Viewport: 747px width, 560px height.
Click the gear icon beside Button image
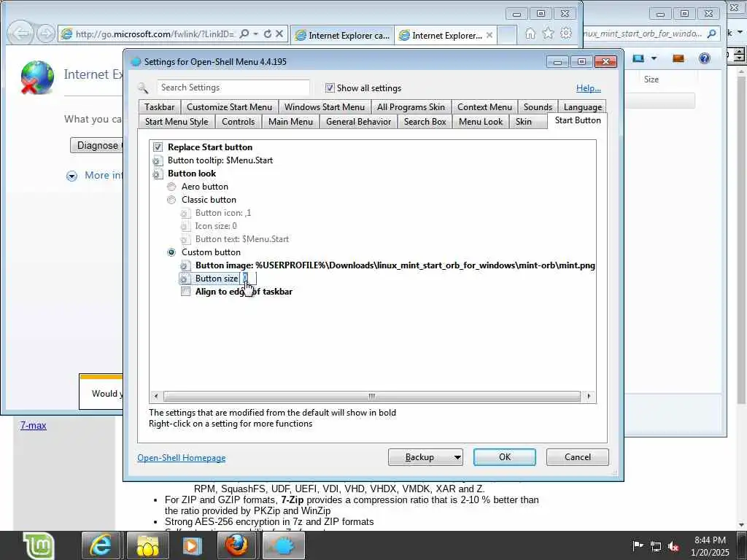pyautogui.click(x=185, y=266)
